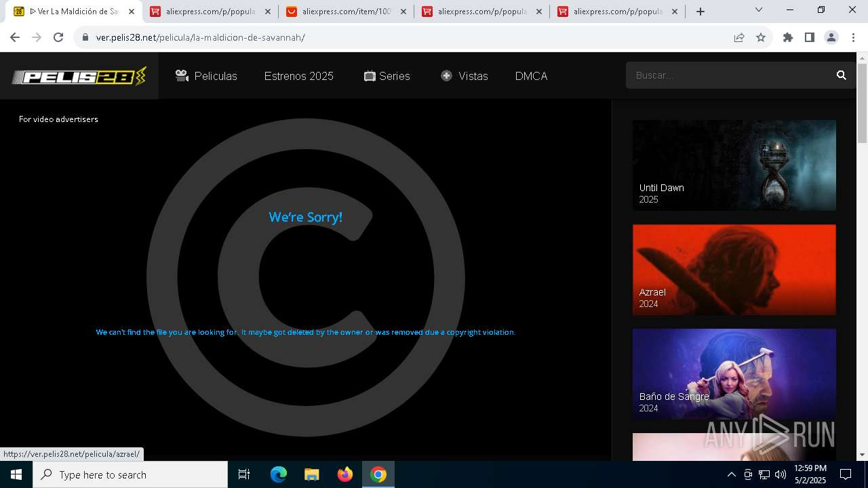Open the Vistas menu item
The height and width of the screenshot is (488, 868).
coord(465,76)
